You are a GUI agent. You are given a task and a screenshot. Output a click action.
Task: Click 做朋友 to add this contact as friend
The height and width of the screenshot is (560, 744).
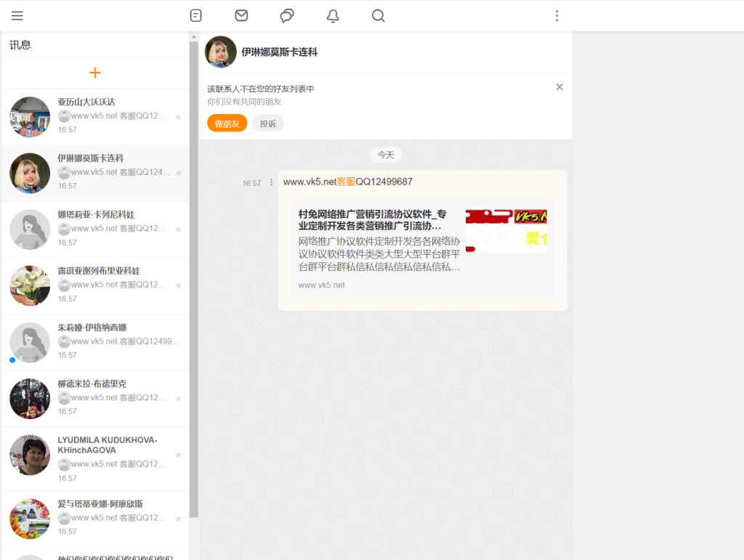coord(227,123)
